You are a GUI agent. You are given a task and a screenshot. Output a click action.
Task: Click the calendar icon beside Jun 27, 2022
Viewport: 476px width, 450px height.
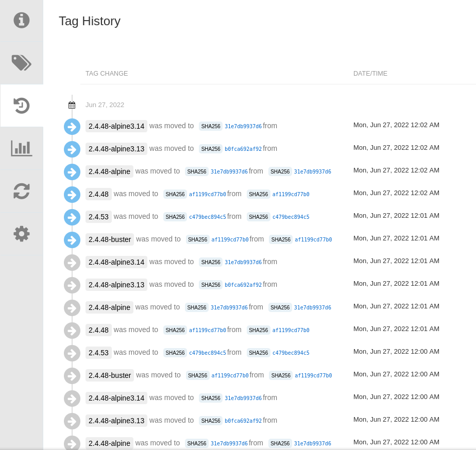[x=72, y=105]
